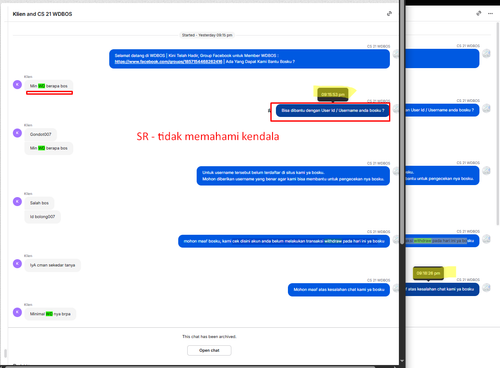Click agent avatar next to 'pengecekan nya bosku' in background window

click(x=486, y=171)
